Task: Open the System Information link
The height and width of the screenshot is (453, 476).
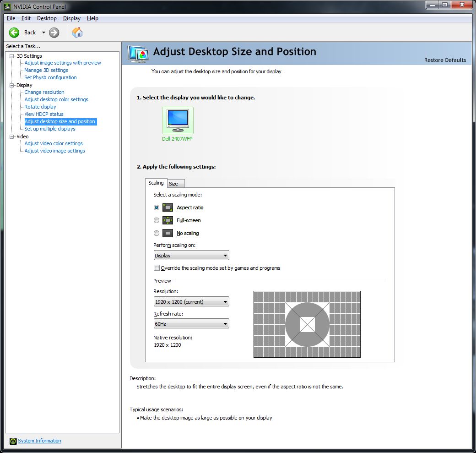Action: pyautogui.click(x=39, y=441)
